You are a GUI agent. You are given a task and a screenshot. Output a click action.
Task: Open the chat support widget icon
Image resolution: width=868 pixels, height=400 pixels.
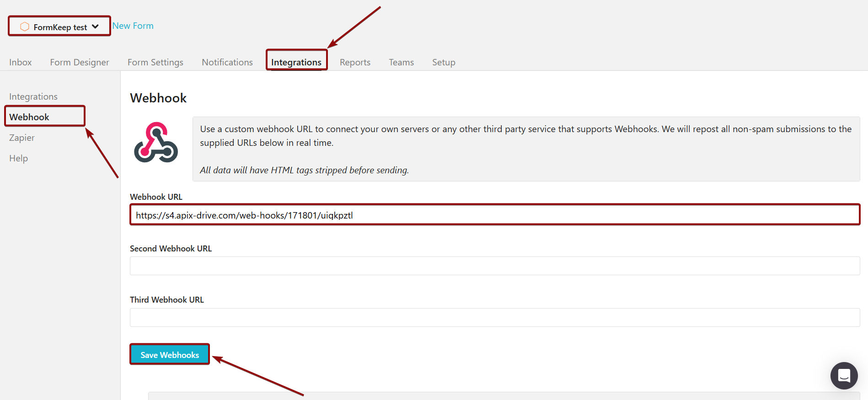(844, 376)
